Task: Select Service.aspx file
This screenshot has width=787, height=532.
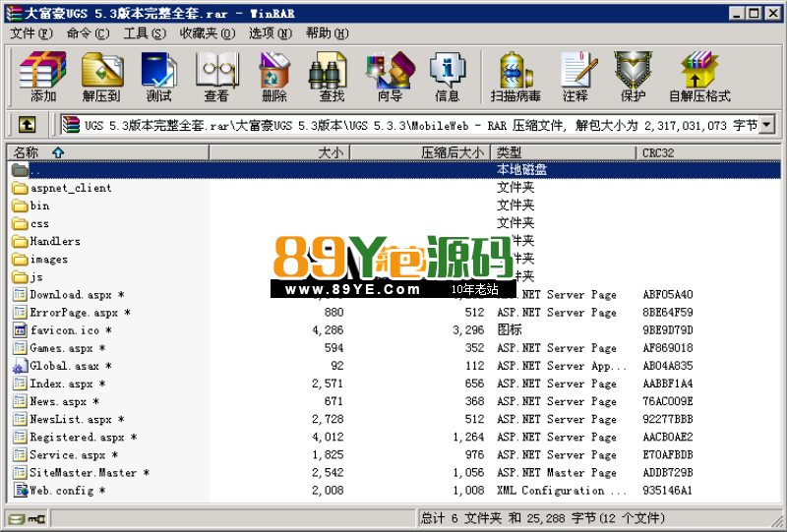Action: tap(65, 455)
